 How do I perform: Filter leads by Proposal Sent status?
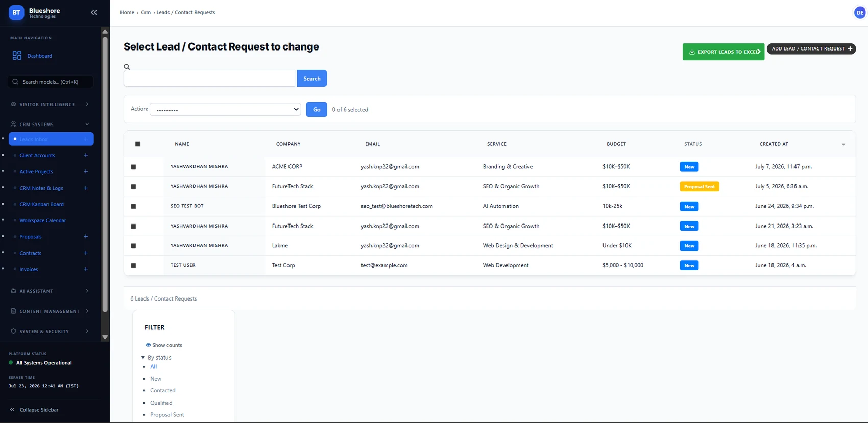(x=167, y=415)
